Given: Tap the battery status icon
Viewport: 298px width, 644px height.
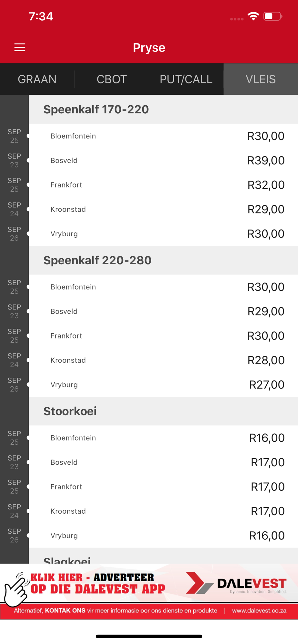Looking at the screenshot, I should click(273, 16).
